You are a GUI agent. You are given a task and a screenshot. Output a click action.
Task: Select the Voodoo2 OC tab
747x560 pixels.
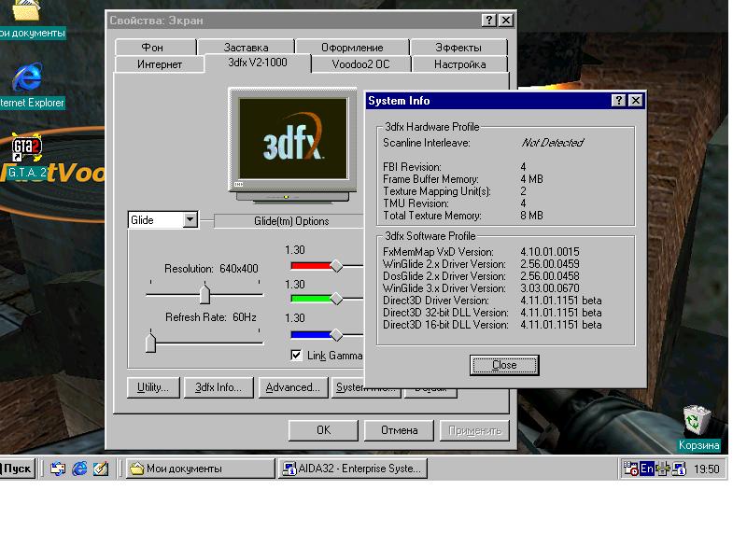tap(360, 64)
